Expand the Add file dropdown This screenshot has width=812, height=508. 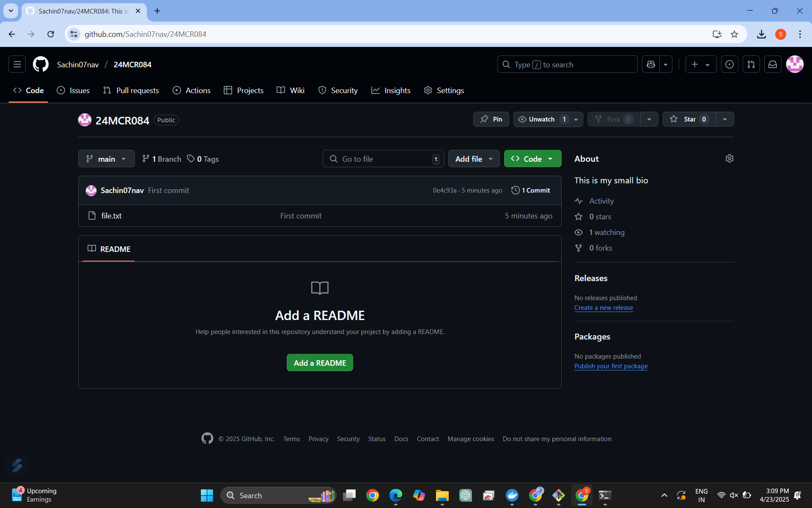coord(474,159)
